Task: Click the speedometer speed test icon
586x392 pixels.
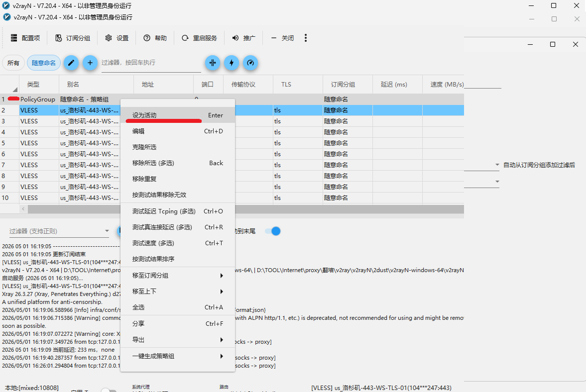Action: pyautogui.click(x=250, y=63)
